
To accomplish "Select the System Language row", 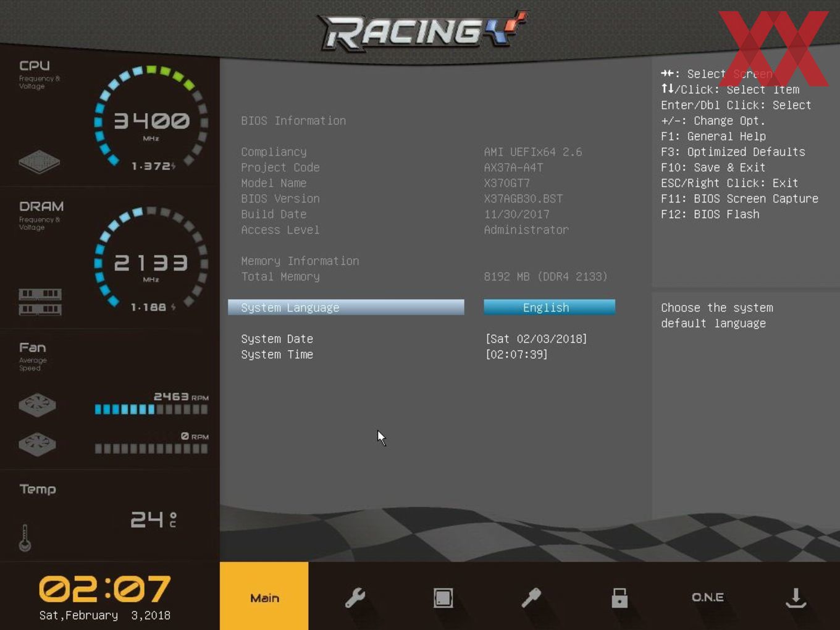I will point(346,308).
